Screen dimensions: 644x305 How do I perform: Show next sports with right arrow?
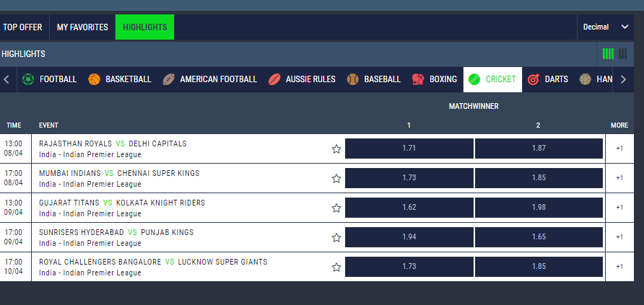click(x=623, y=79)
